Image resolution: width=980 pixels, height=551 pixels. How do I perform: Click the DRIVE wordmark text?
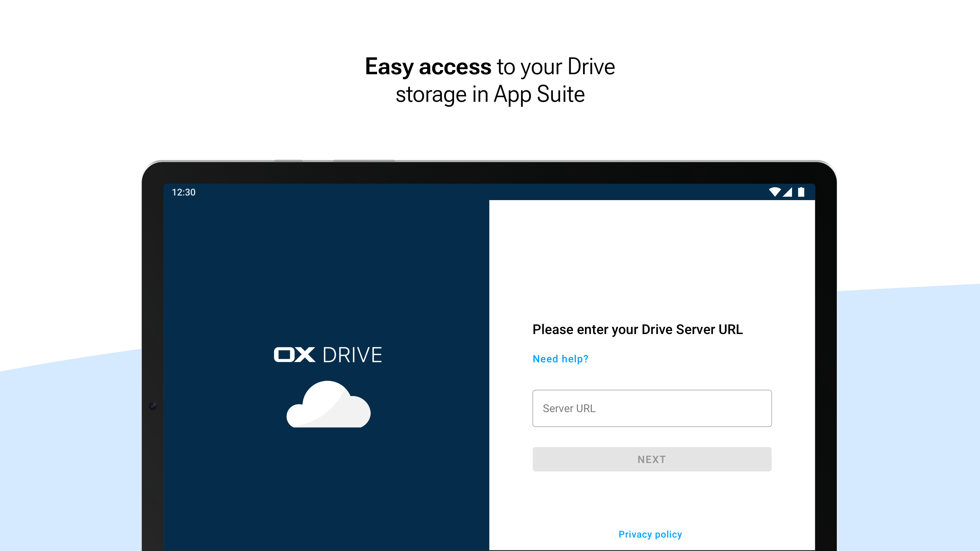[352, 355]
